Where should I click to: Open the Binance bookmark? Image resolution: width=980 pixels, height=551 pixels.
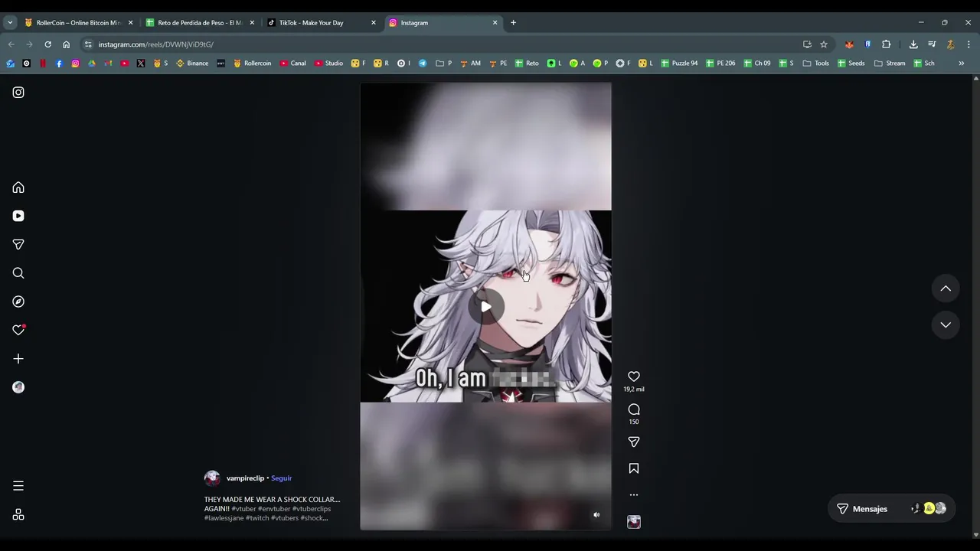[192, 64]
